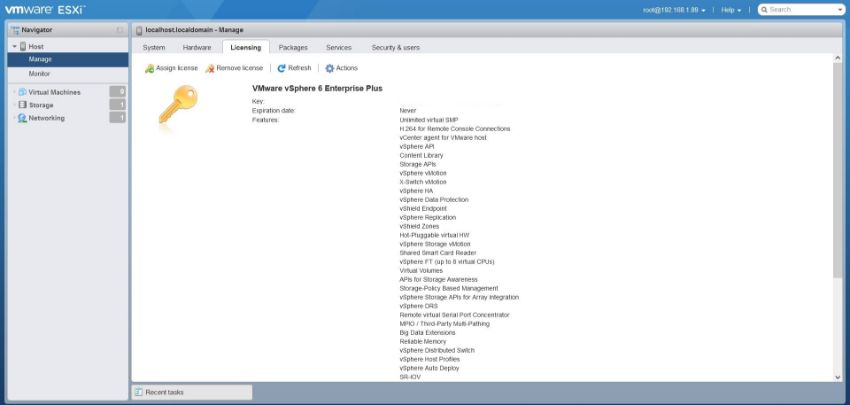Expand the Networking tree node
This screenshot has height=405, width=850.
15,118
